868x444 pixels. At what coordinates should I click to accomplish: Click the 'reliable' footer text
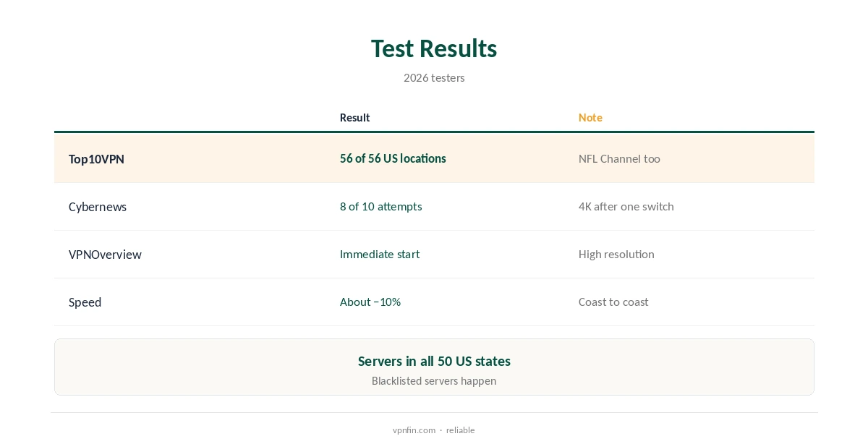(x=460, y=430)
